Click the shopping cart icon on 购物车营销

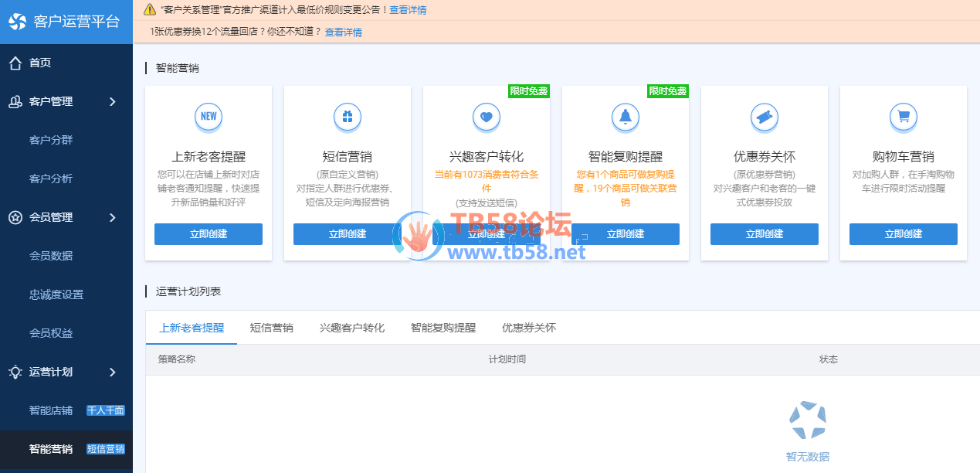(x=904, y=117)
